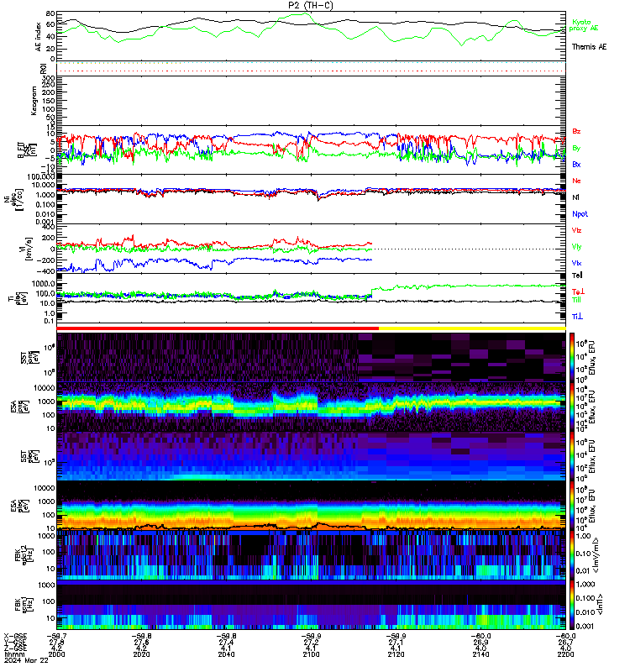The height and width of the screenshot is (672, 630).
Task: Click the blue Vix velocity legend label
Action: [576, 263]
